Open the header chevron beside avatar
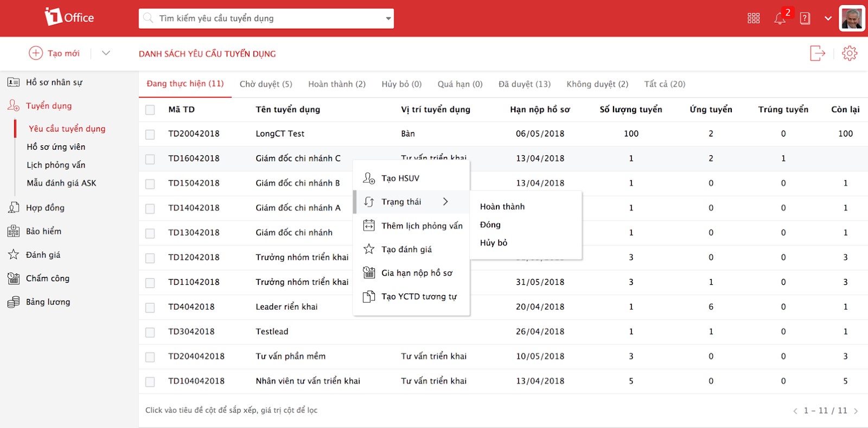The height and width of the screenshot is (428, 868). (828, 18)
